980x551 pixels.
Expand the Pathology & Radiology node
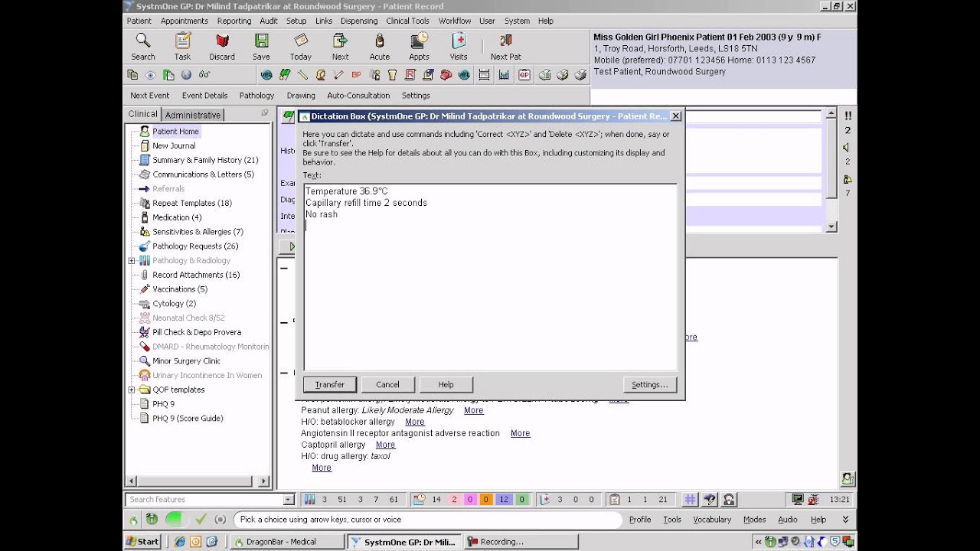tap(132, 261)
